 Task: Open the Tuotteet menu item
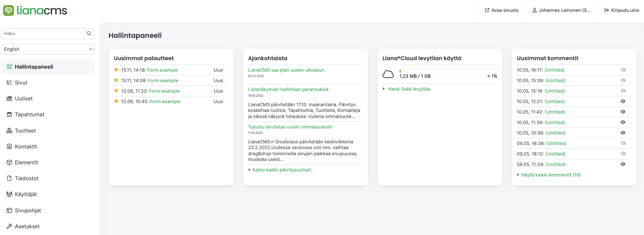(48, 131)
